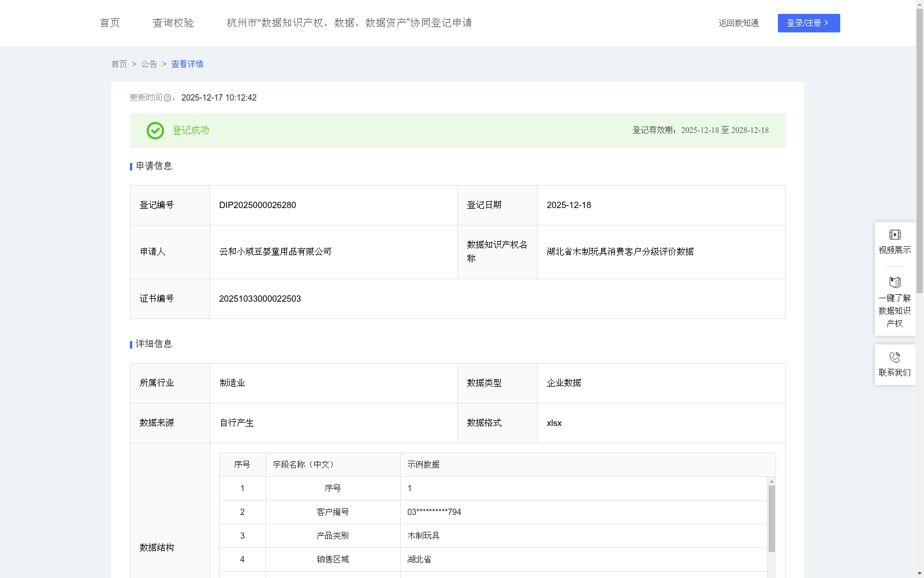This screenshot has height=578, width=924.
Task: Click 首页 in the breadcrumb
Action: tap(119, 64)
